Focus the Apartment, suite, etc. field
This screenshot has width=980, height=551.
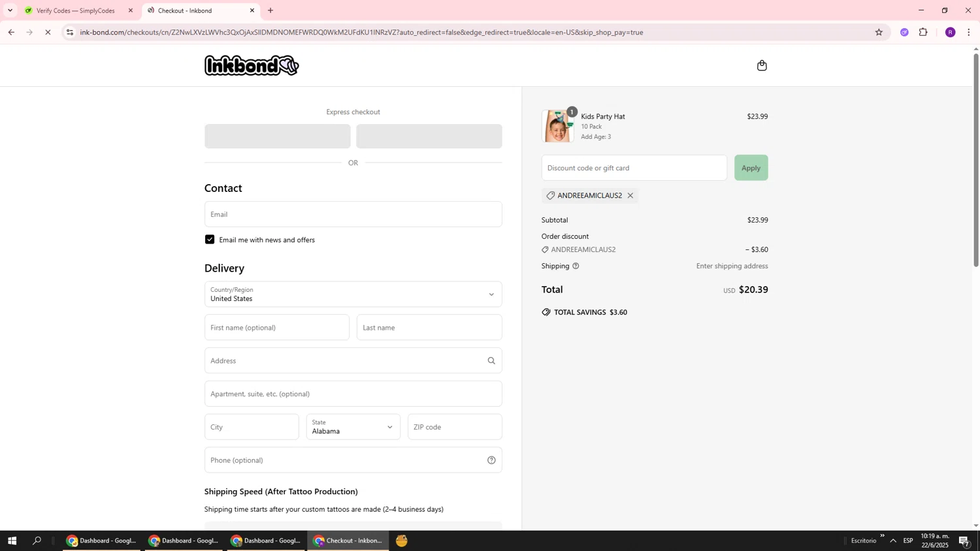[x=353, y=394]
